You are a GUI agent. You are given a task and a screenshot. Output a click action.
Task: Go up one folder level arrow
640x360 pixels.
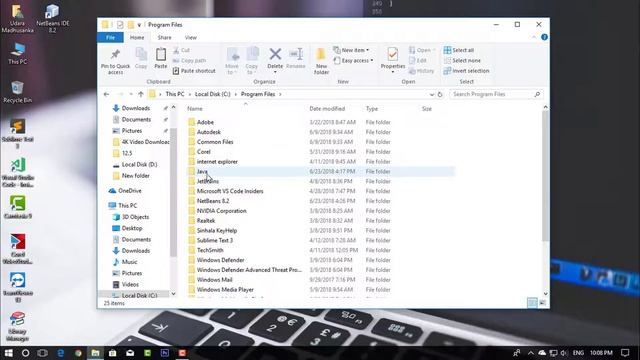point(141,94)
